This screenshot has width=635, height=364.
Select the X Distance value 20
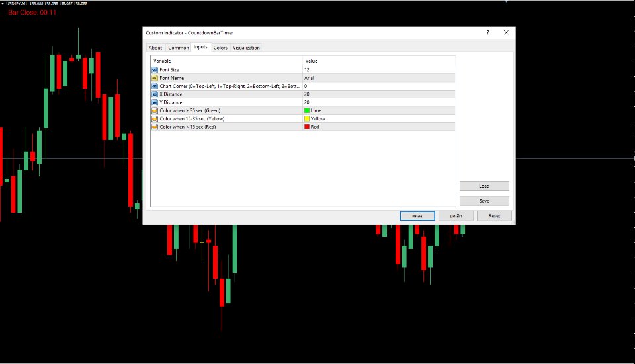pos(306,94)
